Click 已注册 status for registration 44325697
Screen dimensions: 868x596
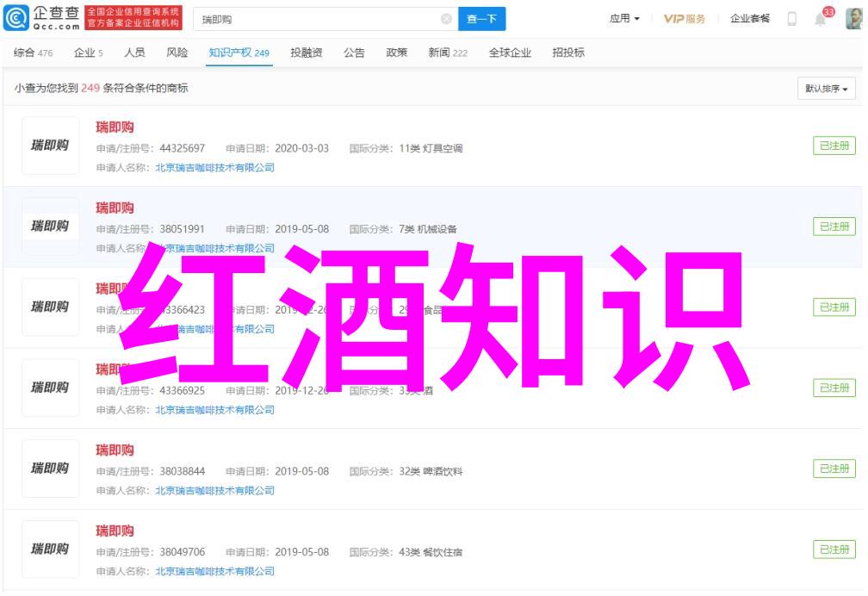834,146
